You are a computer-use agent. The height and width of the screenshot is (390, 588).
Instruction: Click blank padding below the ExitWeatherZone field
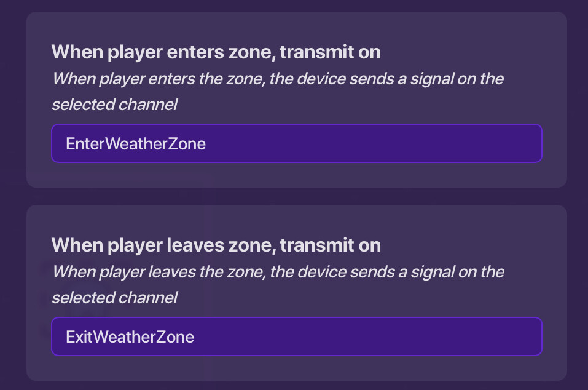(x=296, y=368)
